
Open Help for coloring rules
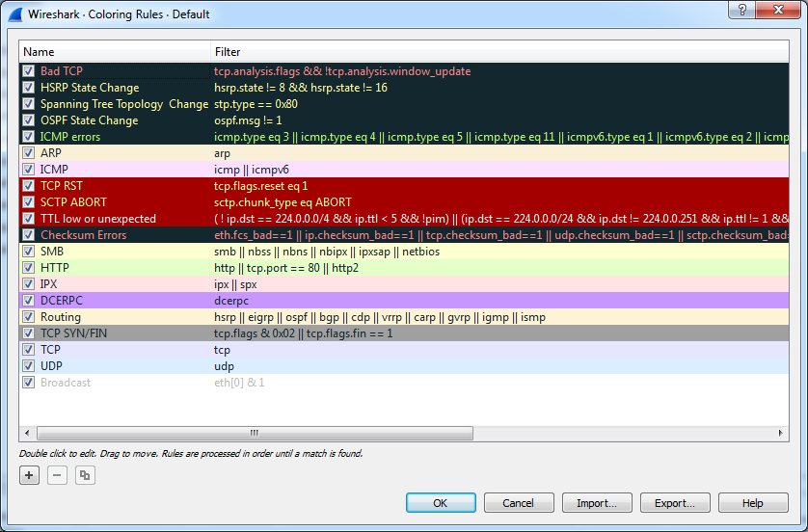pos(753,503)
